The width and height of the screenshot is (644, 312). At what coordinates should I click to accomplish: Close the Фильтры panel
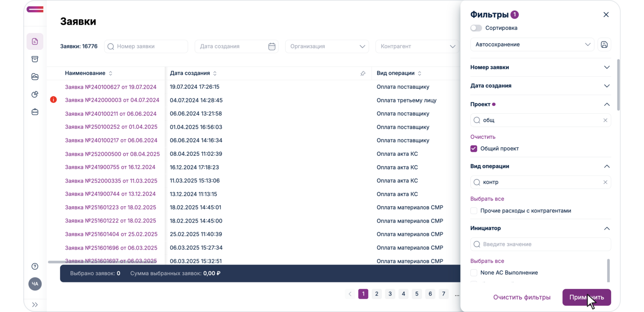pyautogui.click(x=606, y=15)
